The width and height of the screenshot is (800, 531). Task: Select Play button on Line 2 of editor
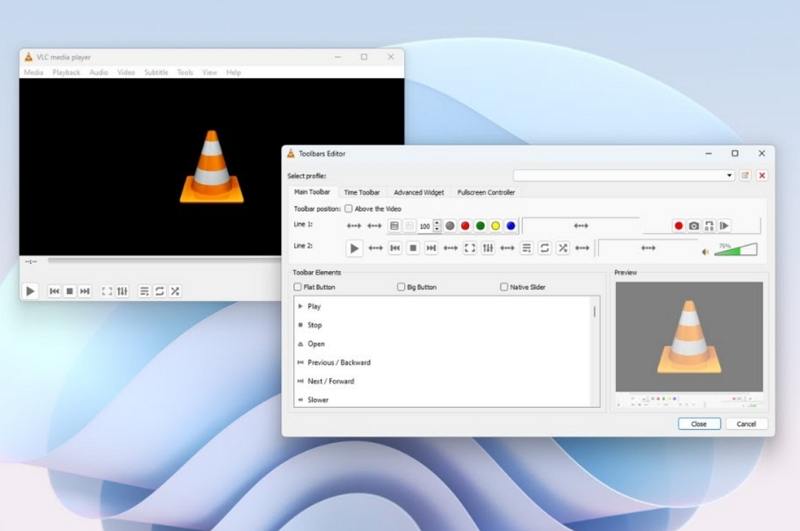click(x=354, y=248)
